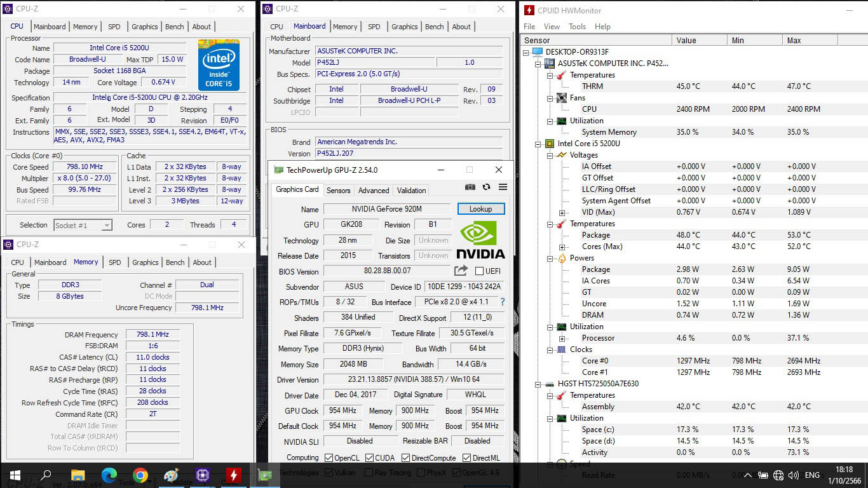Show hidden system tray icons
The height and width of the screenshot is (488, 868).
point(748,475)
